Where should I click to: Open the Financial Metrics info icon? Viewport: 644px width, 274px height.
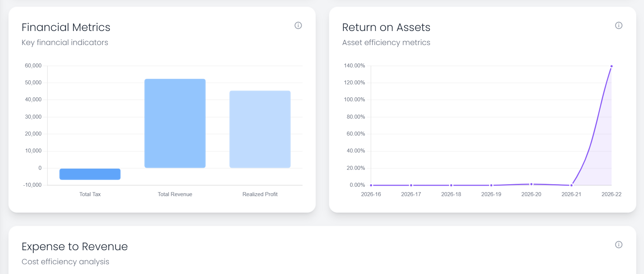[x=298, y=25]
